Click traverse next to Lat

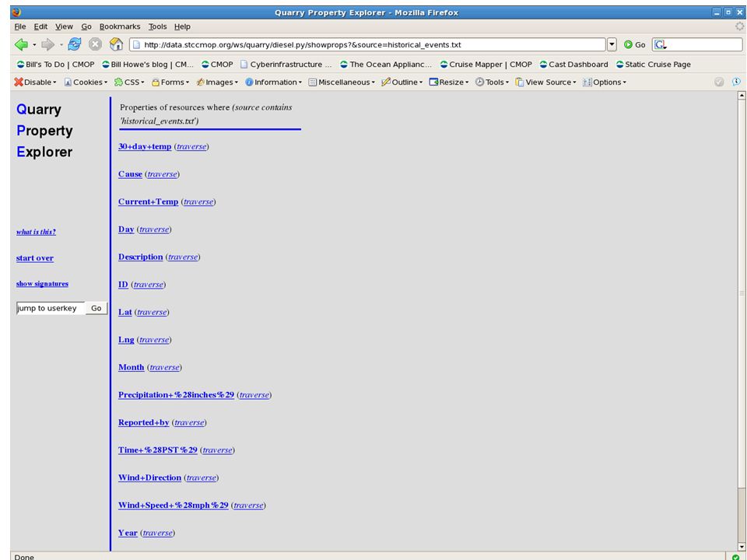click(152, 313)
